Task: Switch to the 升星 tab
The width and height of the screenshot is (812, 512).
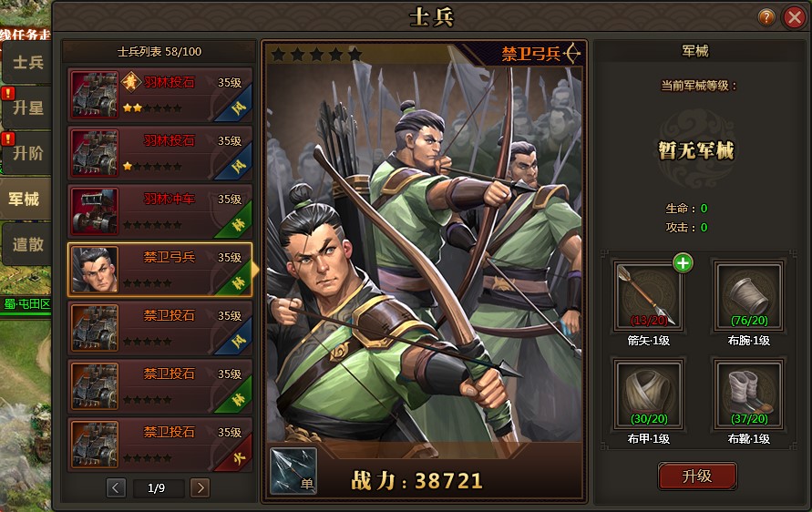Action: point(27,108)
